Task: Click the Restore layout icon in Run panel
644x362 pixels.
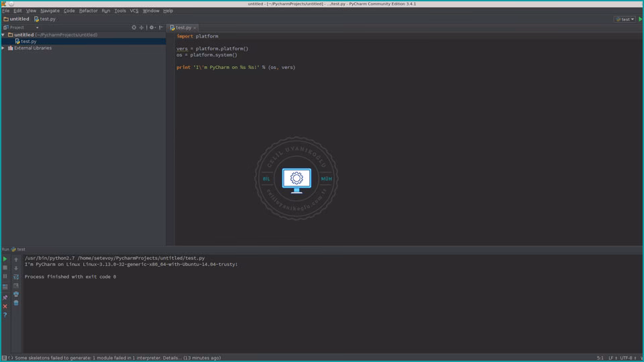Action: coord(5,286)
